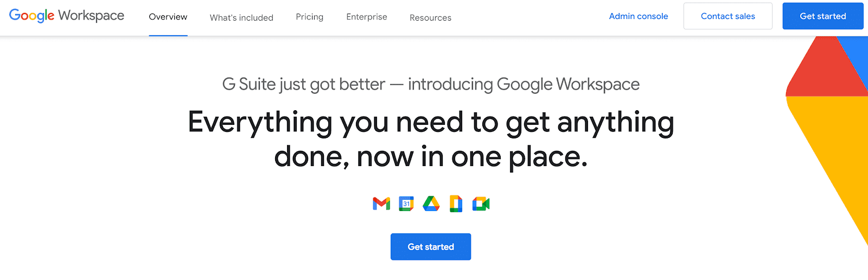
Task: Go to the Pricing page
Action: [x=310, y=17]
